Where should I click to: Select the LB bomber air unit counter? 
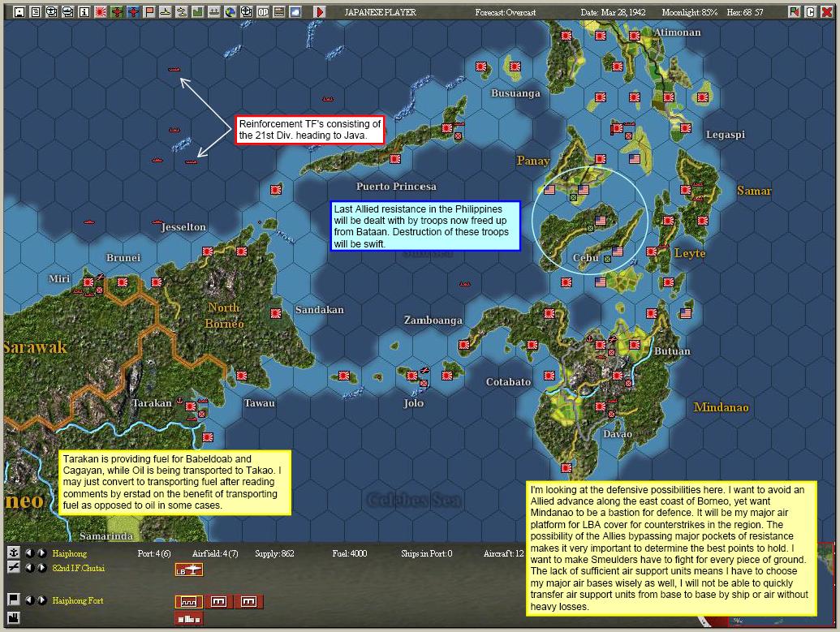[189, 570]
